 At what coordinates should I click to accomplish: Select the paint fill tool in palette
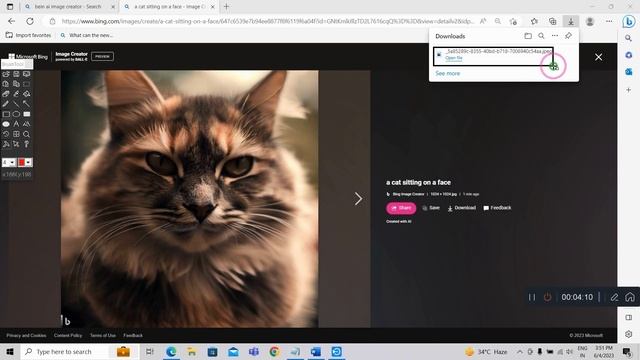[27, 94]
